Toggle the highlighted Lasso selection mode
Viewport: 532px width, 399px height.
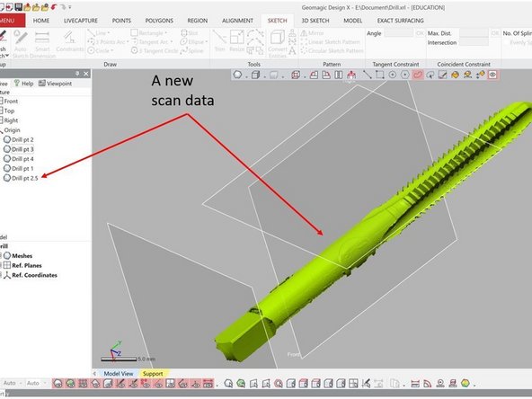417,75
